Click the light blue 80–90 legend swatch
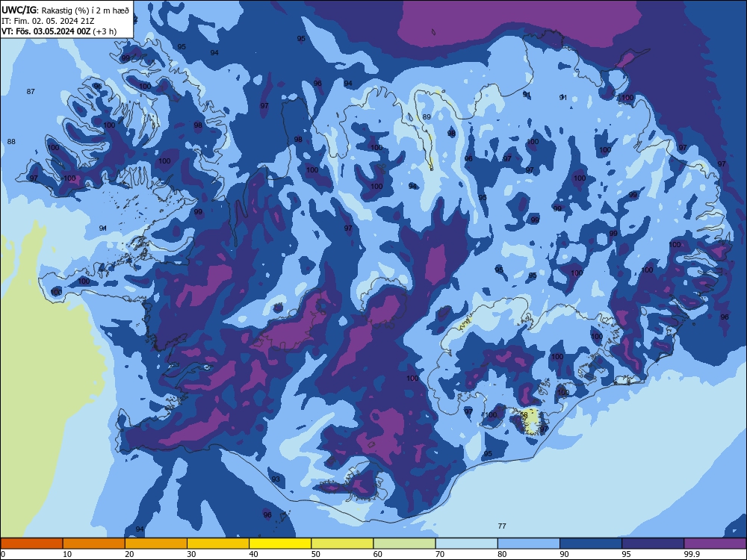The width and height of the screenshot is (747, 560). point(528,544)
